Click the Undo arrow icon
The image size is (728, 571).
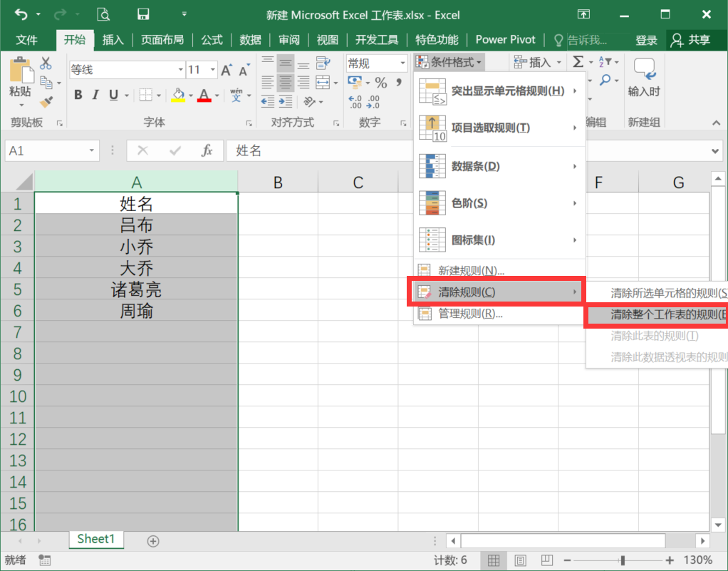click(21, 14)
